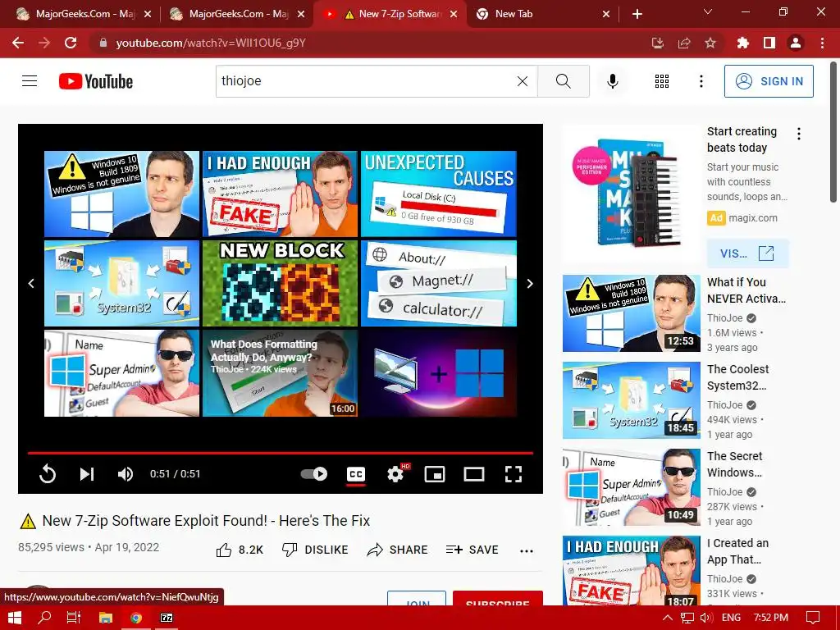840x630 pixels.
Task: Click the address bar URL
Action: click(x=211, y=43)
